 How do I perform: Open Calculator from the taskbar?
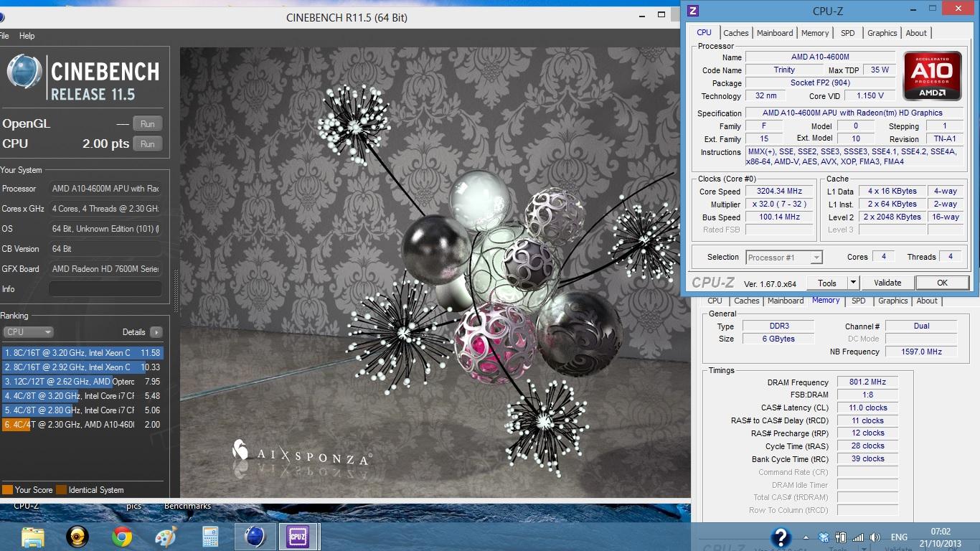(210, 537)
